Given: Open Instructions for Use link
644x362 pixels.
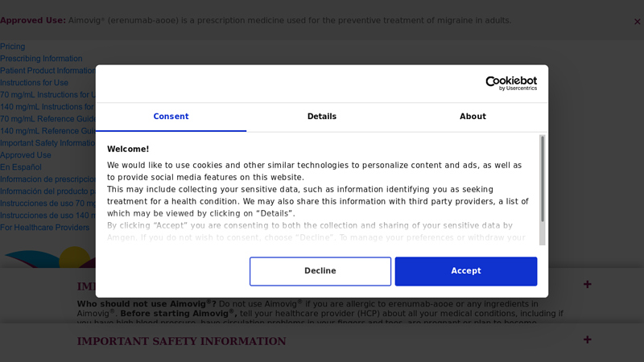Looking at the screenshot, I should 34,83.
